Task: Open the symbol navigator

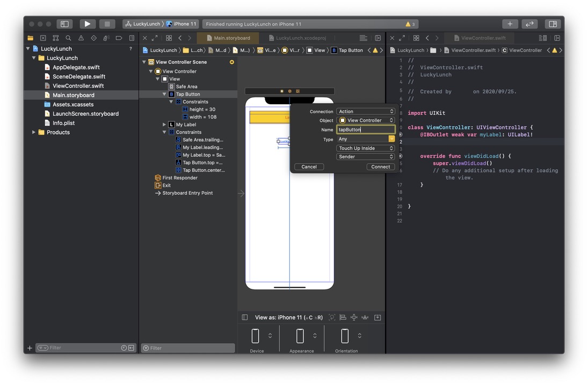Action: pyautogui.click(x=56, y=38)
